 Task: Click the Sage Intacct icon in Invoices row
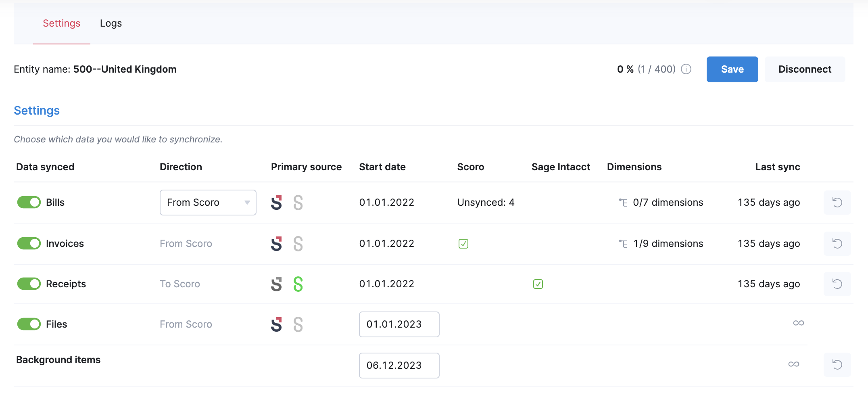click(298, 244)
